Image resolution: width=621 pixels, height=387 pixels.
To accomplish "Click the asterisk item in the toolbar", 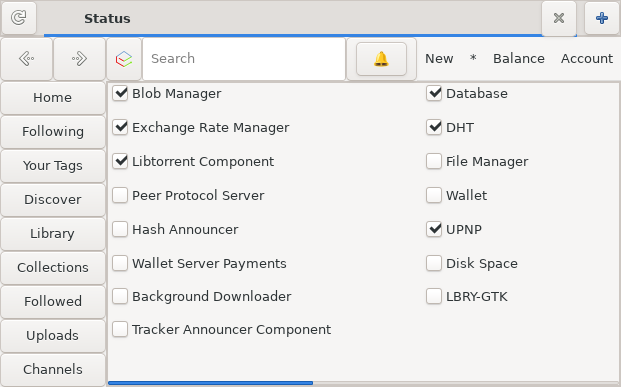I will [x=473, y=59].
